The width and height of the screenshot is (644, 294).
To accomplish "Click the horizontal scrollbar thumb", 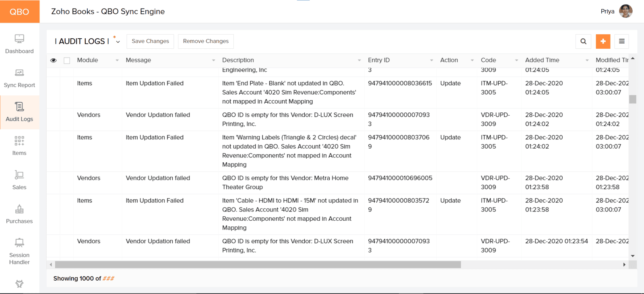I will pyautogui.click(x=258, y=265).
